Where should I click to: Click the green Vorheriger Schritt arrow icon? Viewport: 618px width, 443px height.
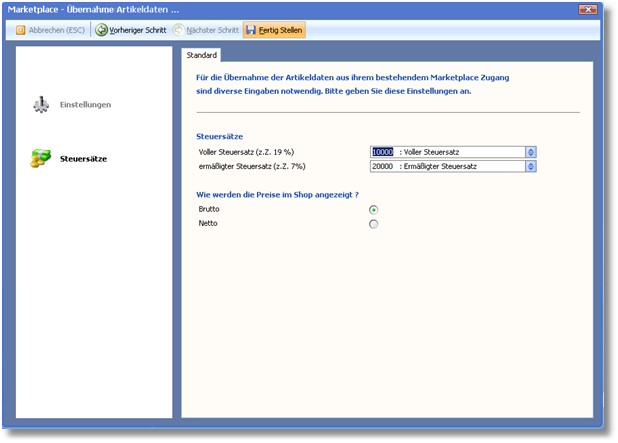pos(102,30)
